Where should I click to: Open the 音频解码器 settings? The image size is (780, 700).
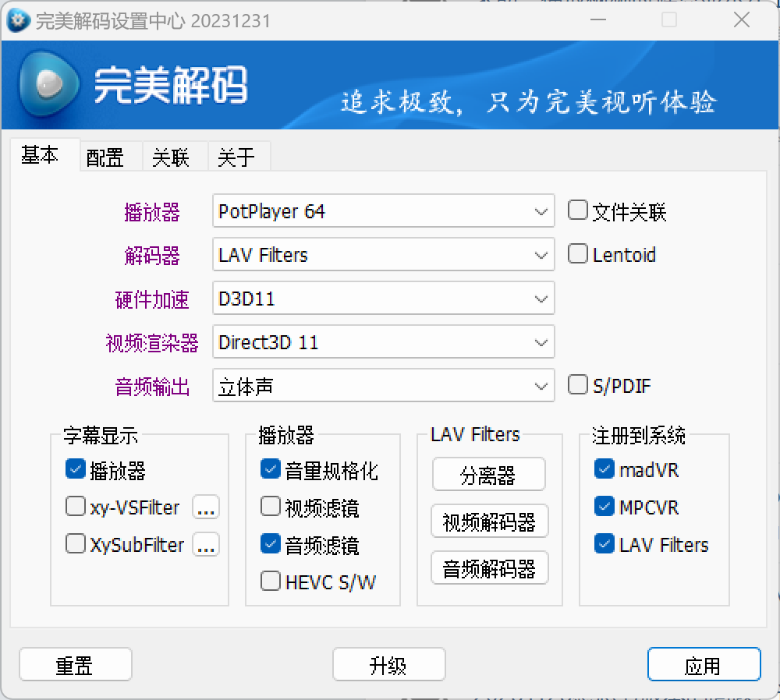click(x=490, y=567)
